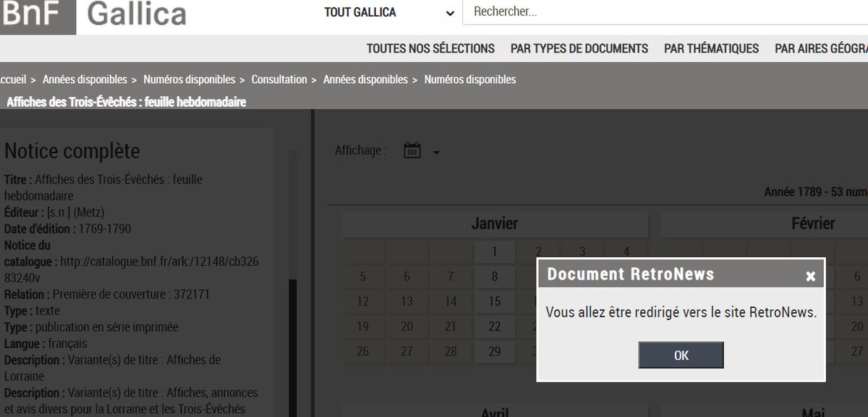This screenshot has width=868, height=417.
Task: Click the Document RetroNews dialog title
Action: click(631, 275)
